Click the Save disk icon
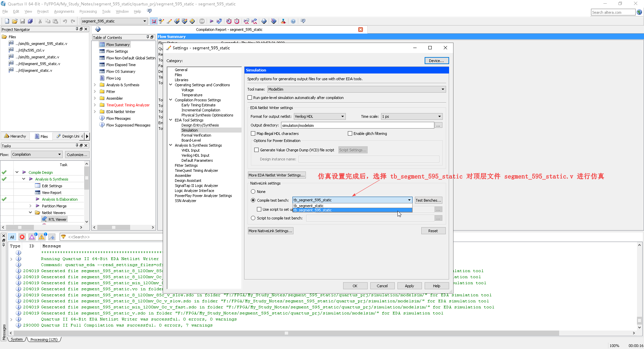Viewport: 644px width, 349px height. [x=22, y=21]
